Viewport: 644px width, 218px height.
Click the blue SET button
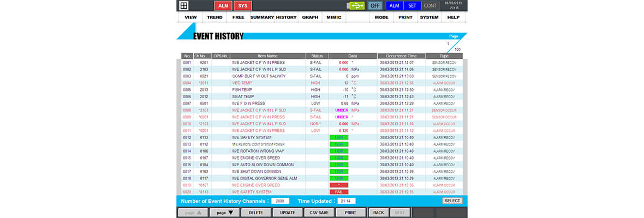[x=412, y=6]
